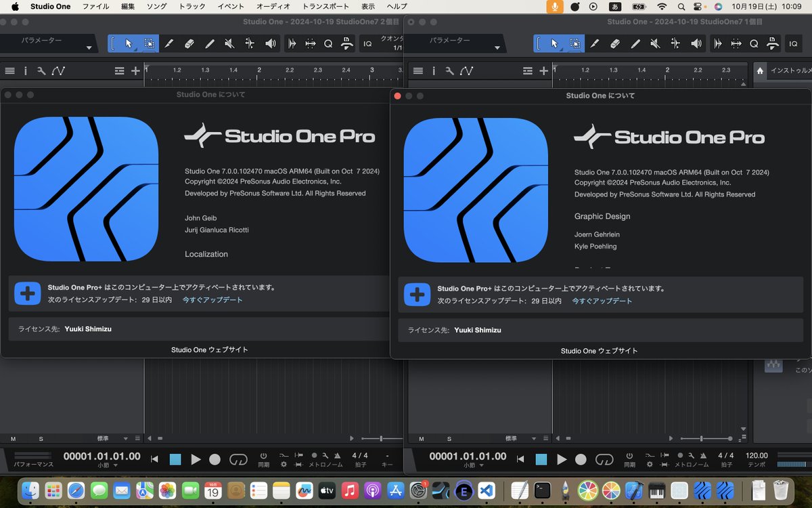The image size is (812, 508).
Task: Click the wrench options icon in the left window
Action: (x=41, y=70)
